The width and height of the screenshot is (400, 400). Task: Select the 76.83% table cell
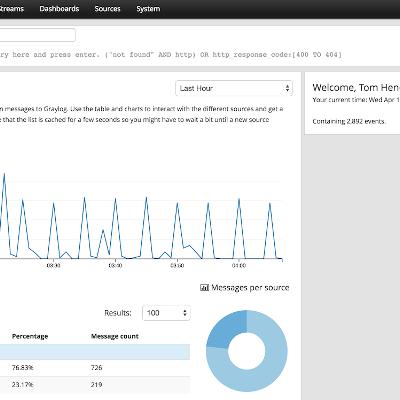pos(23,368)
